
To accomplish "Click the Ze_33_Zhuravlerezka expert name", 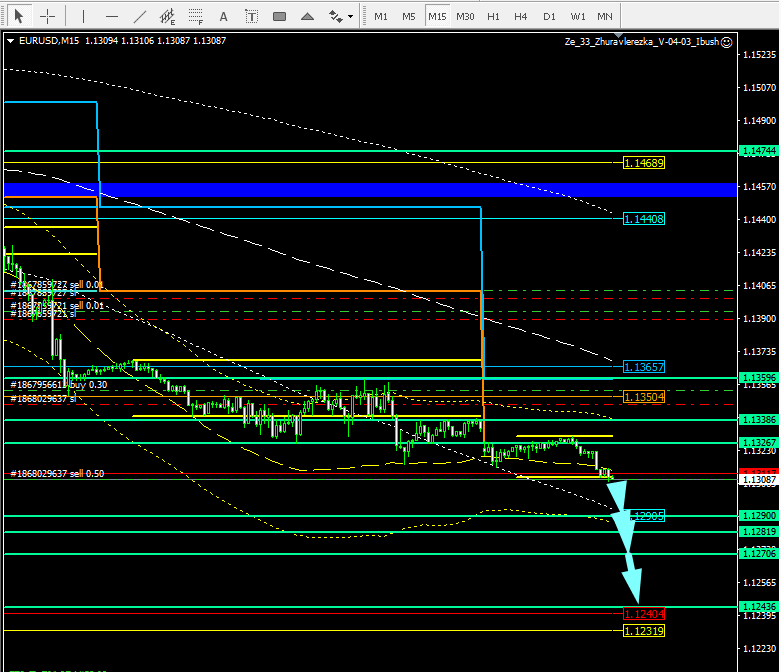I will click(x=642, y=42).
